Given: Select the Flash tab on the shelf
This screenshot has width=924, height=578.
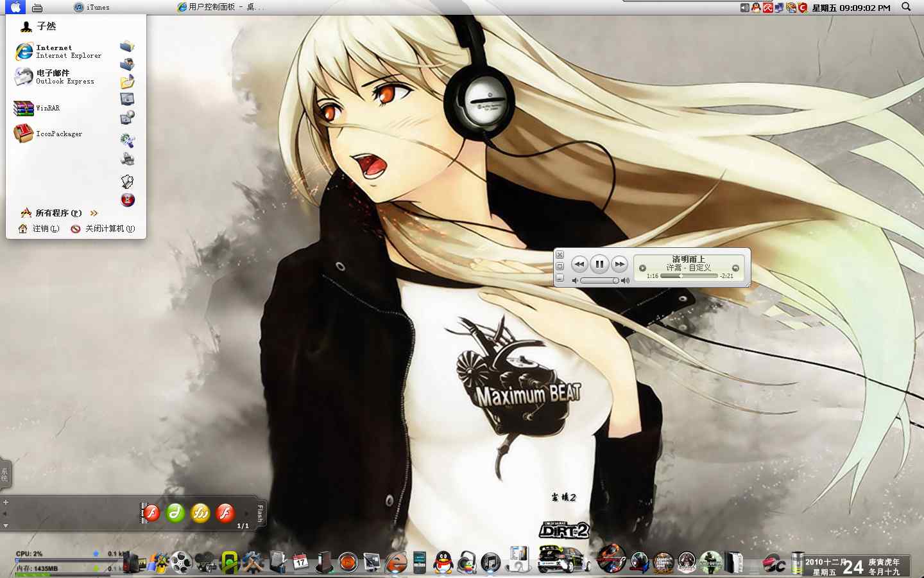Looking at the screenshot, I should tap(260, 514).
